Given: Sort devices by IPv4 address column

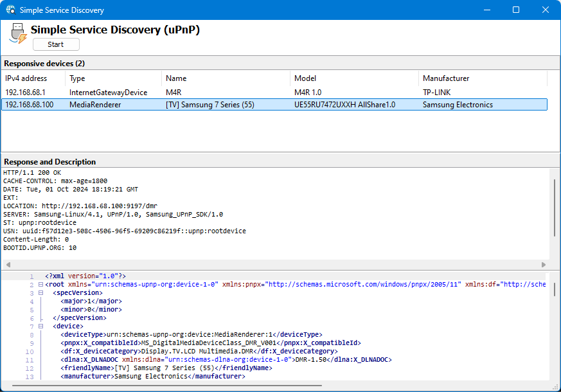Looking at the screenshot, I should tap(33, 78).
